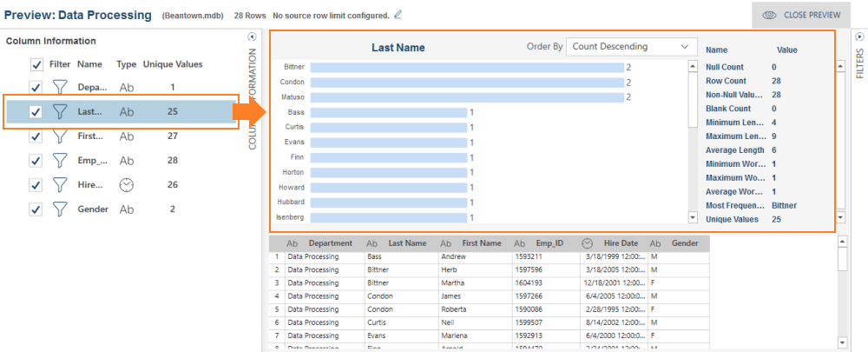The height and width of the screenshot is (352, 868).
Task: Click filter funnel icon for Hire Date column
Action: (x=59, y=185)
